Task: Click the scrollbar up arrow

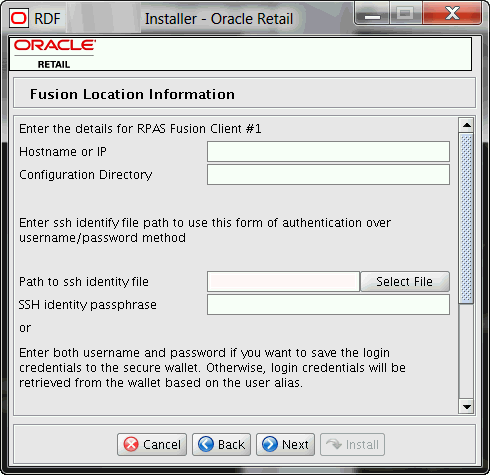Action: (x=467, y=126)
